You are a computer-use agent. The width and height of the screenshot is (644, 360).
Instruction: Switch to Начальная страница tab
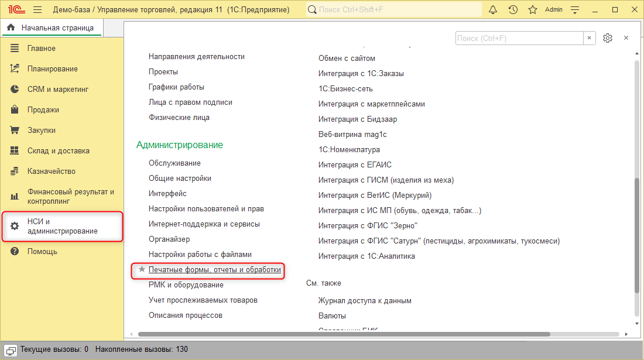click(x=52, y=28)
